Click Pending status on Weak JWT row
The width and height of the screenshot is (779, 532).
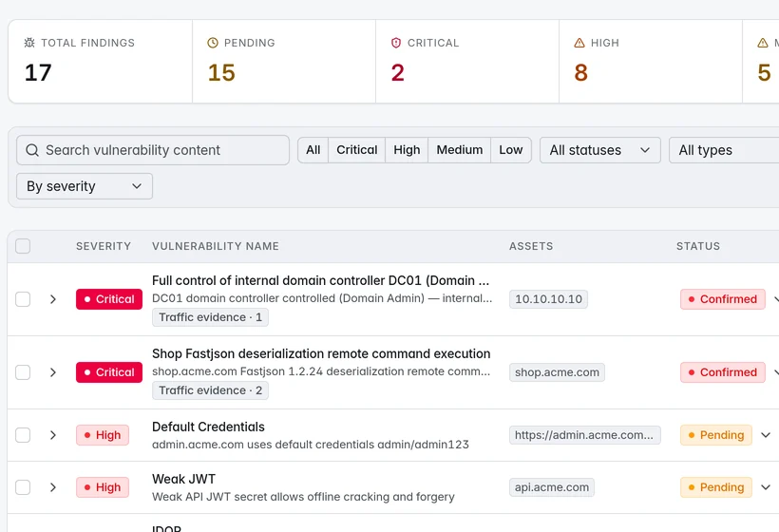(716, 487)
